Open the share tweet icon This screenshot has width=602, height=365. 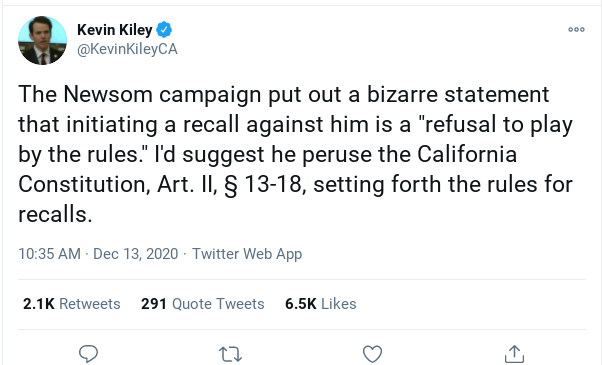514,353
